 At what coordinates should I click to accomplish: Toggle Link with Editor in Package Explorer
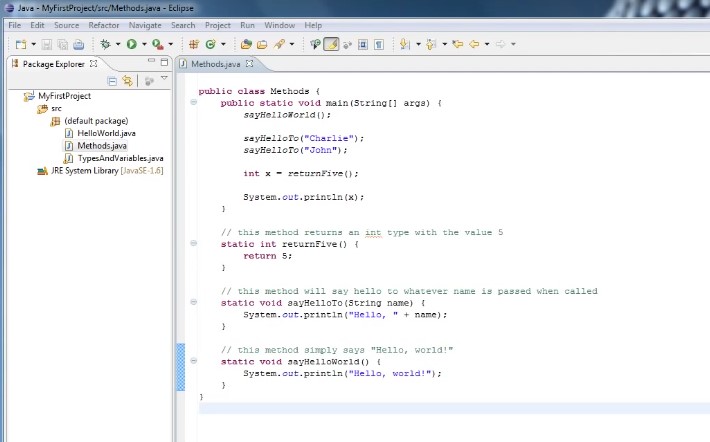point(127,81)
